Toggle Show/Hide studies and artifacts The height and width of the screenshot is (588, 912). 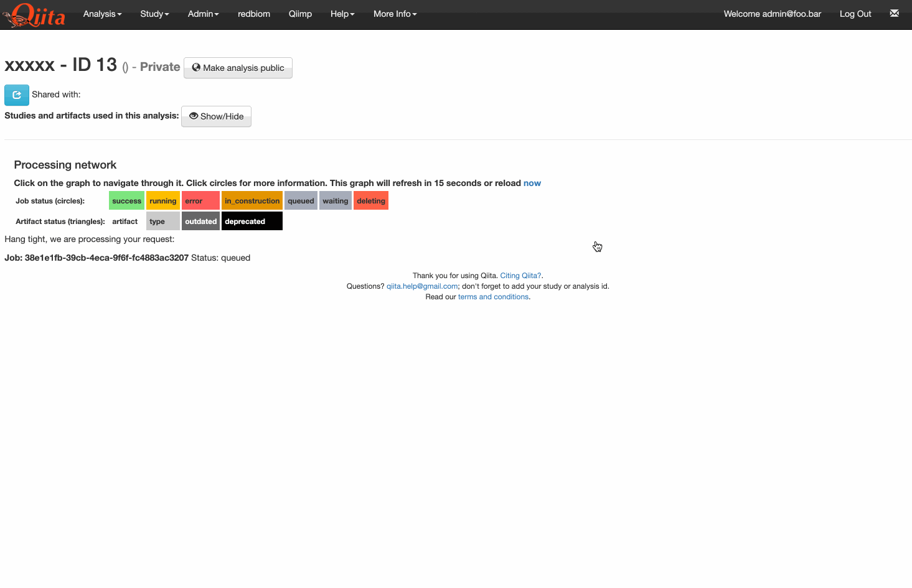click(216, 116)
